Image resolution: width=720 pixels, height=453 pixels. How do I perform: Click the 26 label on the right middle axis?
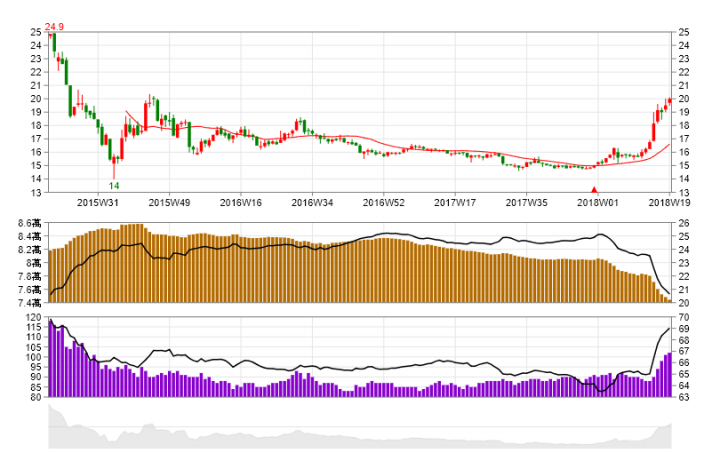[x=684, y=224]
